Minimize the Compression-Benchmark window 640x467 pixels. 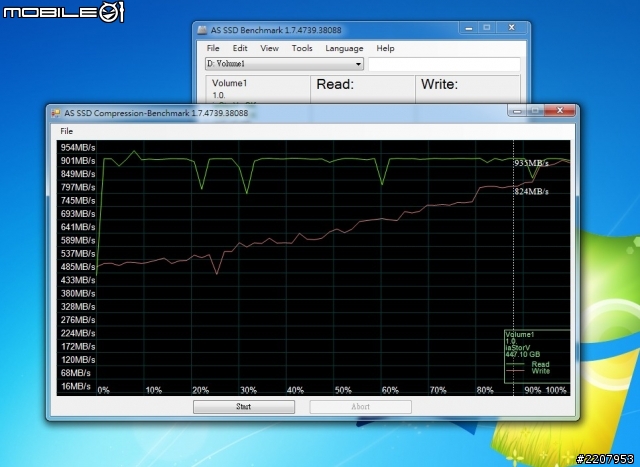(x=517, y=111)
